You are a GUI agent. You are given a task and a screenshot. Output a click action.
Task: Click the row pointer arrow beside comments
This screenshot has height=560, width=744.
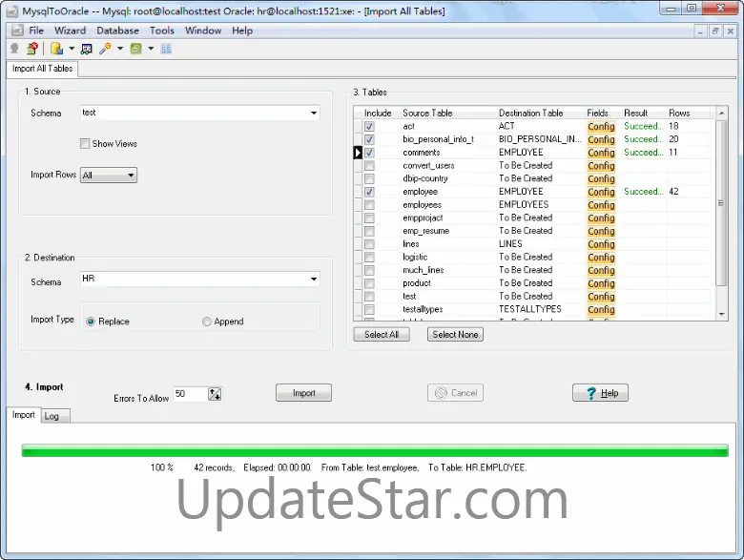pos(358,153)
